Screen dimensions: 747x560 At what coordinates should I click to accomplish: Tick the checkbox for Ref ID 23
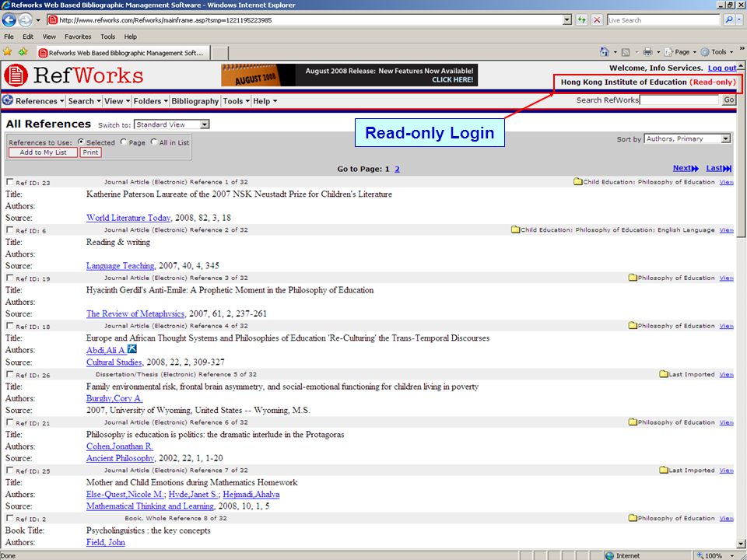pyautogui.click(x=9, y=182)
